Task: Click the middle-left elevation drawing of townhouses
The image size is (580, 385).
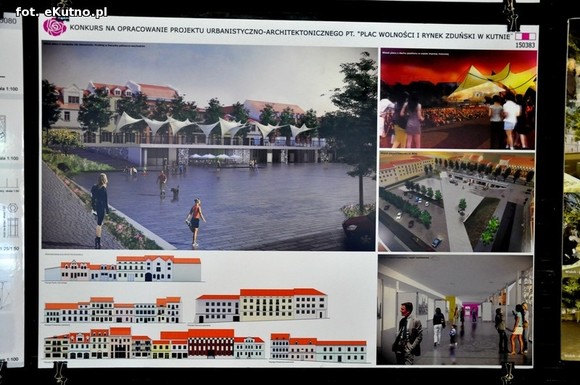Action: tap(113, 310)
